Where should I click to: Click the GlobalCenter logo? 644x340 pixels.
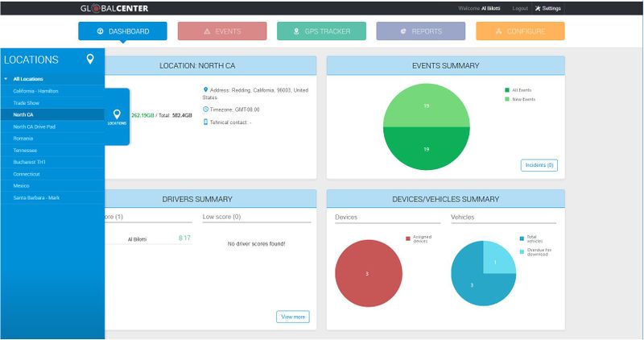(x=114, y=8)
